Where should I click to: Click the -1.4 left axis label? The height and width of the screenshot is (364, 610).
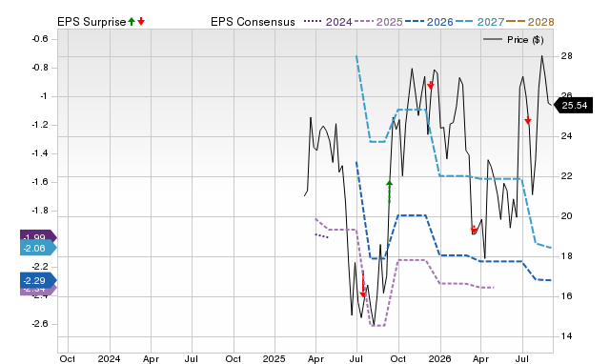pos(40,153)
